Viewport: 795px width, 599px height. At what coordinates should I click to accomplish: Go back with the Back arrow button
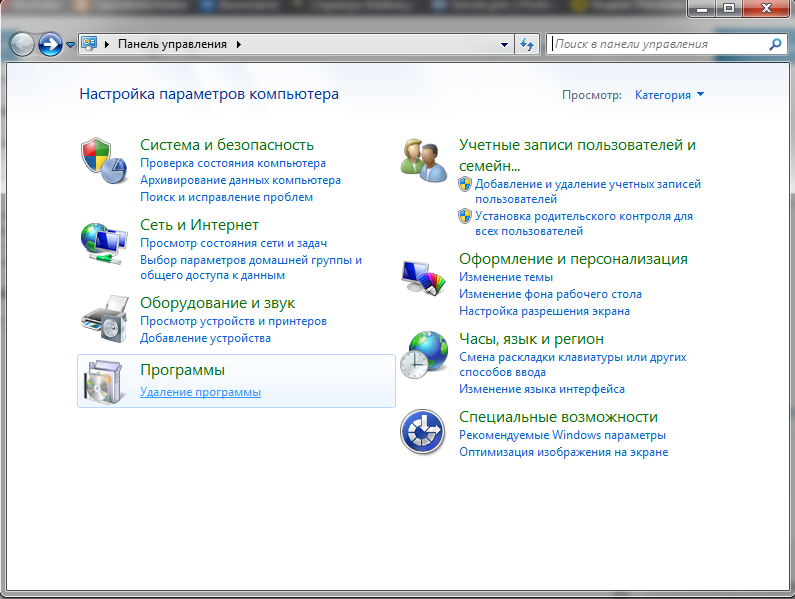22,44
